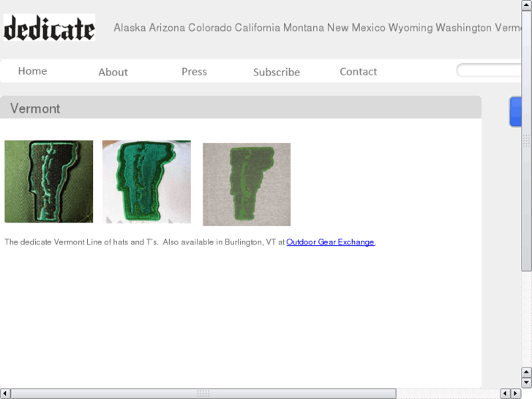Open the Wyoming state link
The image size is (532, 399).
411,28
